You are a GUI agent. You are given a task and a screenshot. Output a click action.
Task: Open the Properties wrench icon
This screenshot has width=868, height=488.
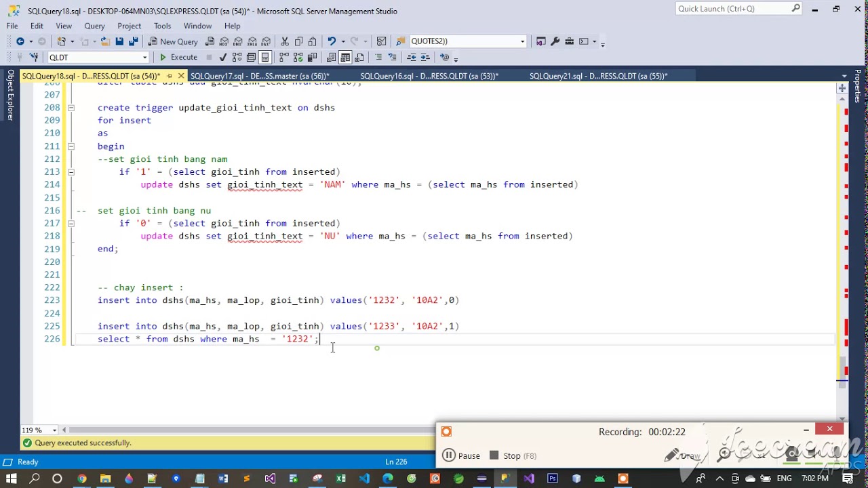click(555, 41)
